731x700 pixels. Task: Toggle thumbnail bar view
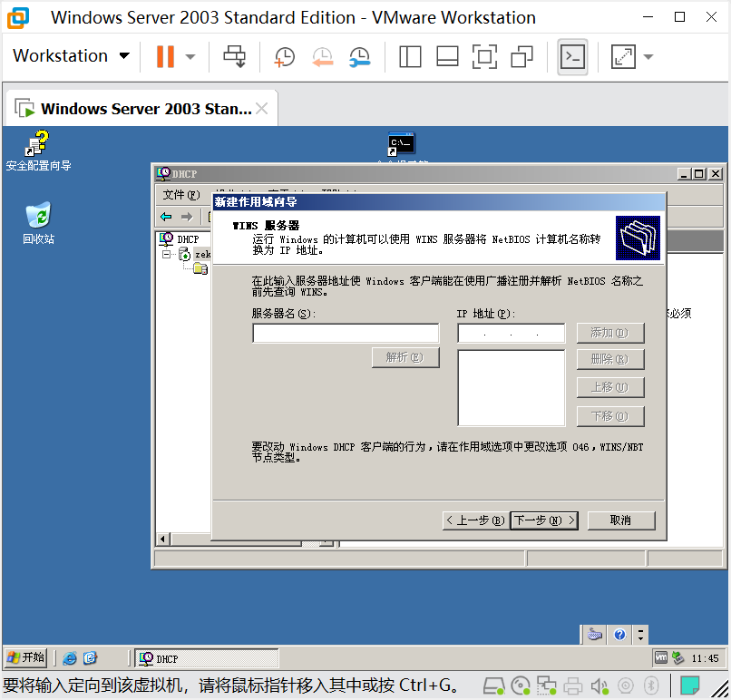point(447,56)
